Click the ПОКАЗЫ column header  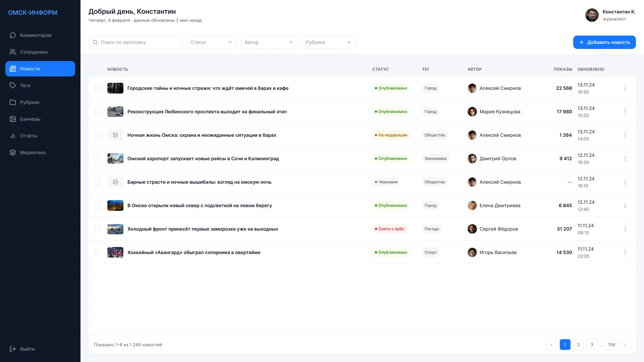pos(563,69)
